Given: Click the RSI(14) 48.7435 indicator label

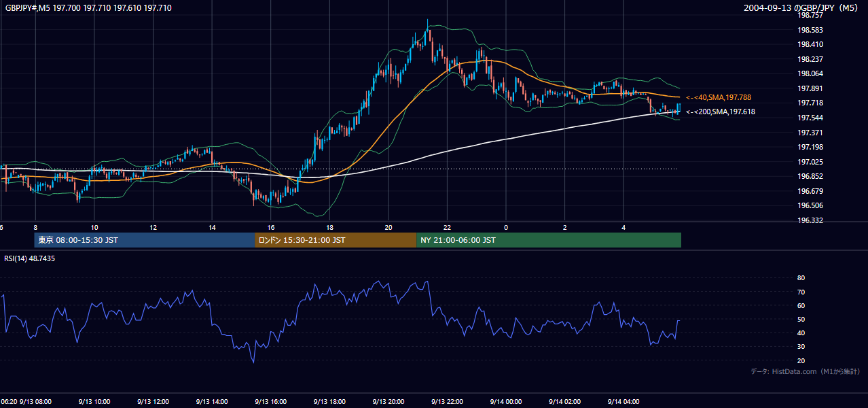Looking at the screenshot, I should coord(30,258).
